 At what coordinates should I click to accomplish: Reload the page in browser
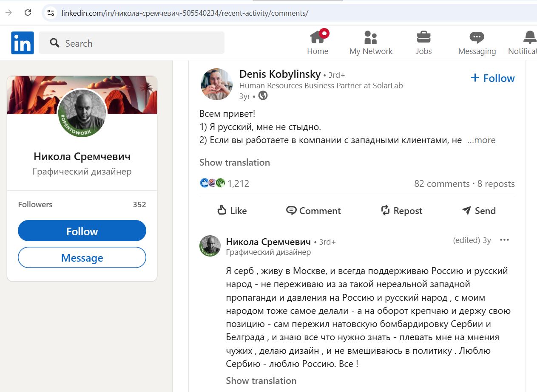(28, 13)
